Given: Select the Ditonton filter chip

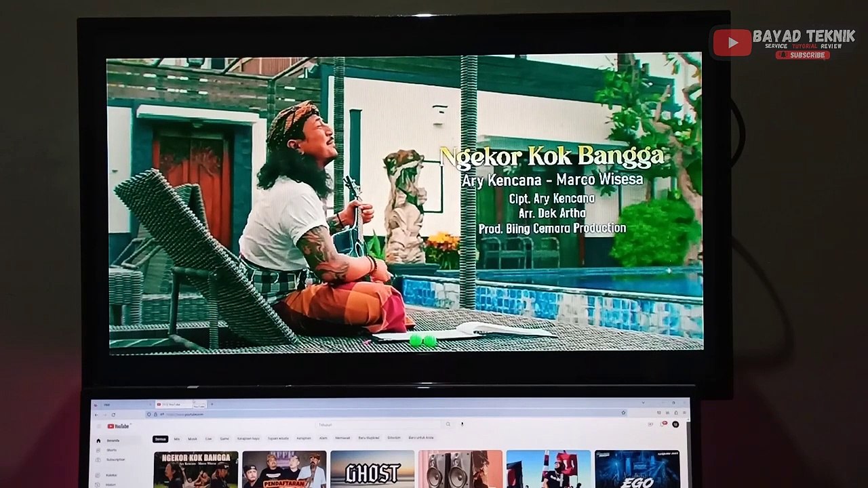Looking at the screenshot, I should coord(394,439).
